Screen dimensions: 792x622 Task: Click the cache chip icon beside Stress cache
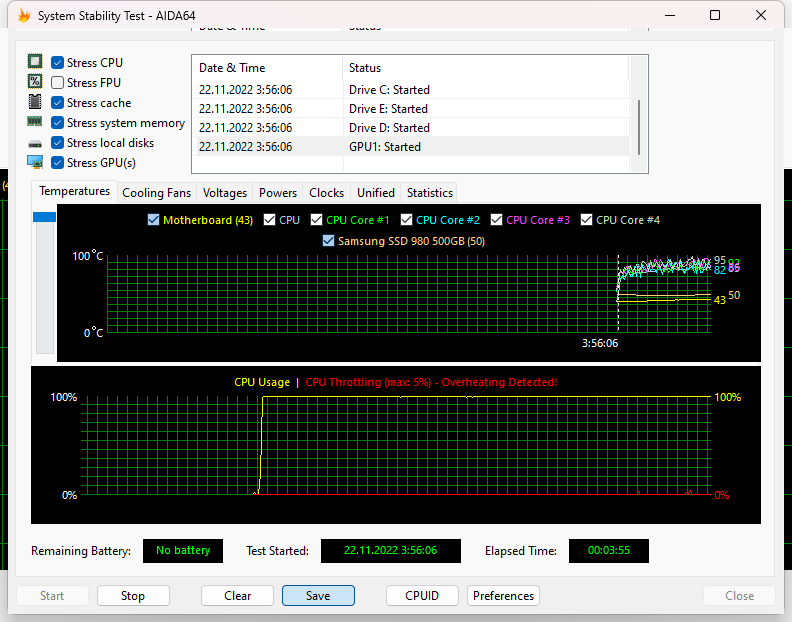35,102
